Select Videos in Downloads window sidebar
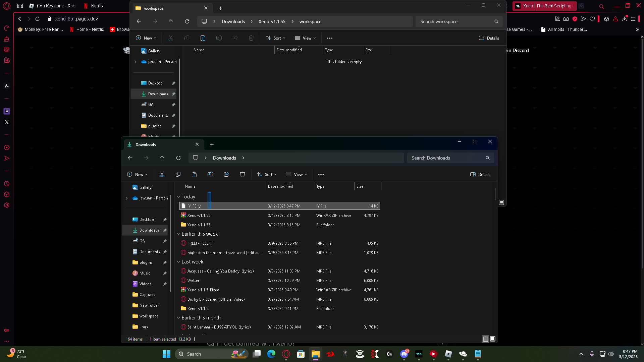This screenshot has width=644, height=362. (145, 284)
